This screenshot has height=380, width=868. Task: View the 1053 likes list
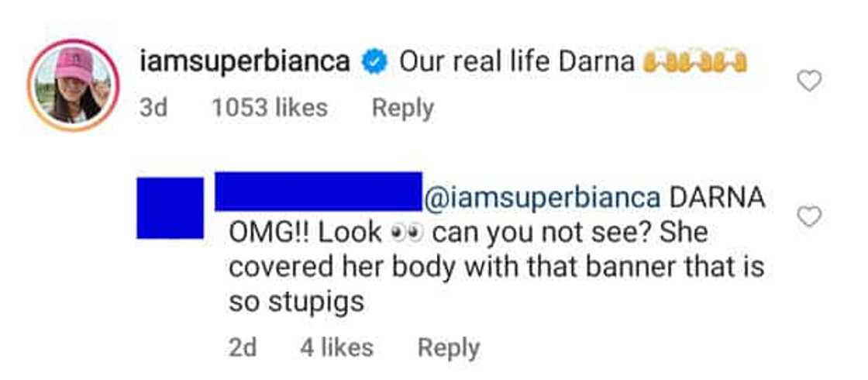[269, 108]
